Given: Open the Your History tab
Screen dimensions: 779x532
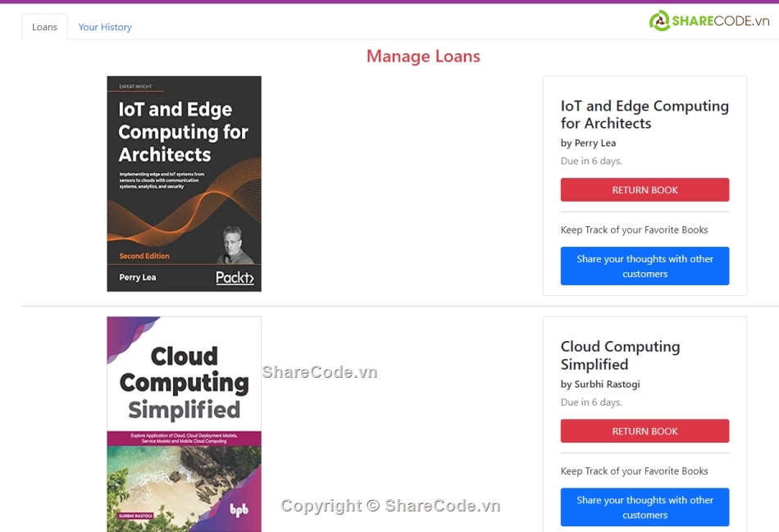Looking at the screenshot, I should click(105, 27).
